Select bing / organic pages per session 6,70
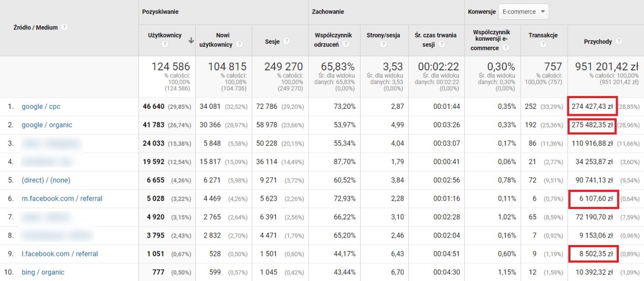 pos(397,272)
